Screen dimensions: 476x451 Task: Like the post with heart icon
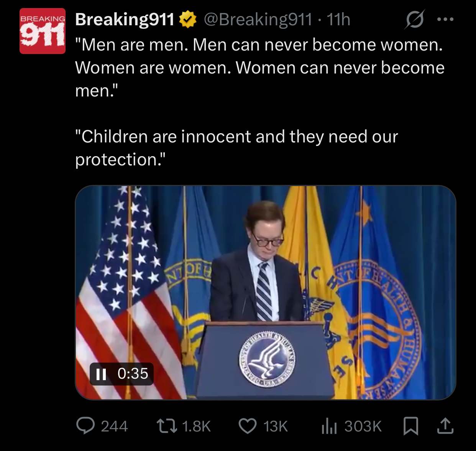pyautogui.click(x=248, y=426)
